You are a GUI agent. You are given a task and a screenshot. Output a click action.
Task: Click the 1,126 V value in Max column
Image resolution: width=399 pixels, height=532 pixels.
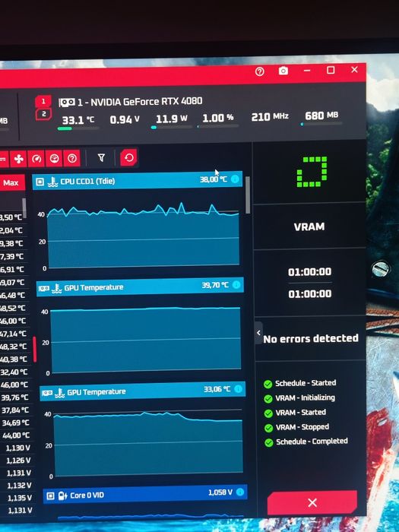pyautogui.click(x=18, y=461)
